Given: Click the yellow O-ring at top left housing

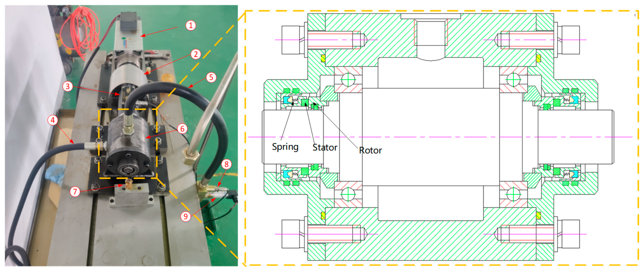Looking at the screenshot, I should [x=323, y=58].
